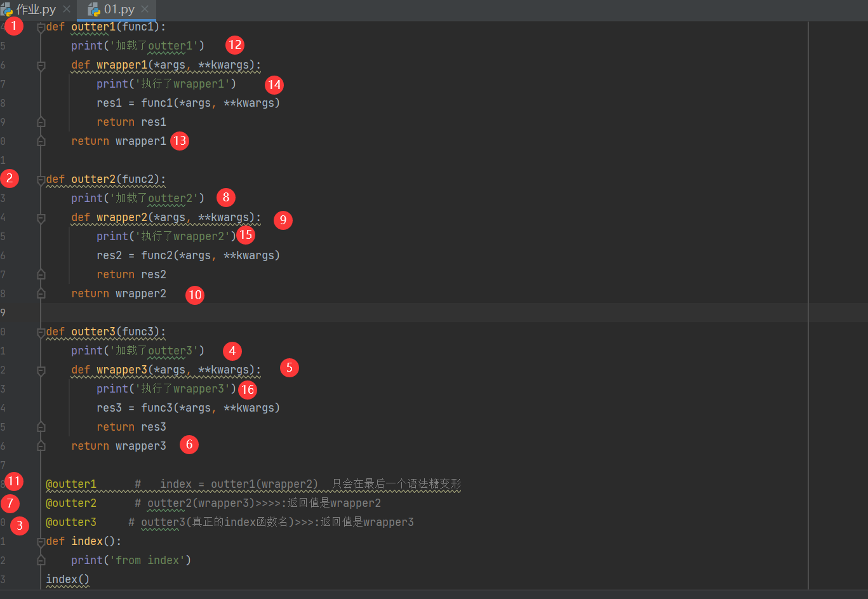Screen dimensions: 868x599
Task: Click the print('from index') statement
Action: pos(131,560)
